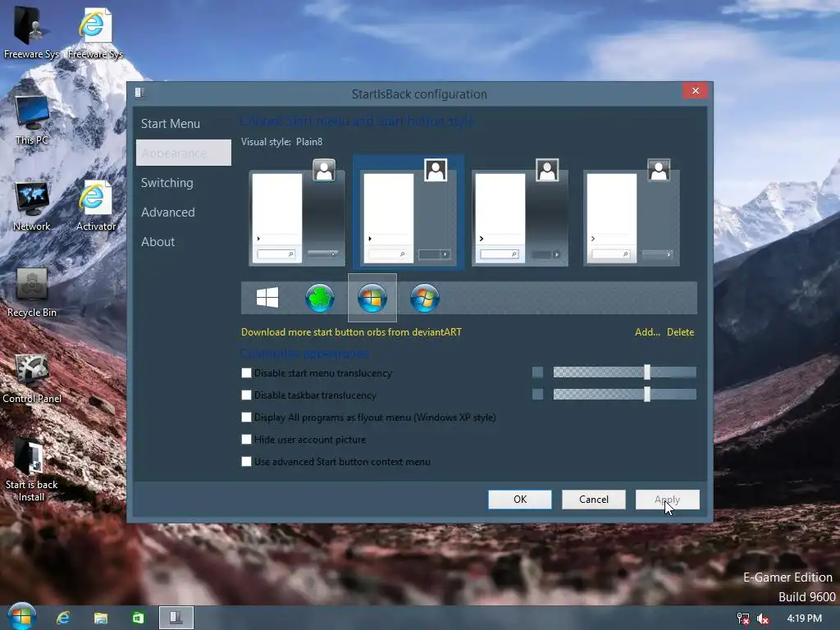Choose the fourth start menu style thumbnail
The width and height of the screenshot is (840, 630).
tap(631, 212)
